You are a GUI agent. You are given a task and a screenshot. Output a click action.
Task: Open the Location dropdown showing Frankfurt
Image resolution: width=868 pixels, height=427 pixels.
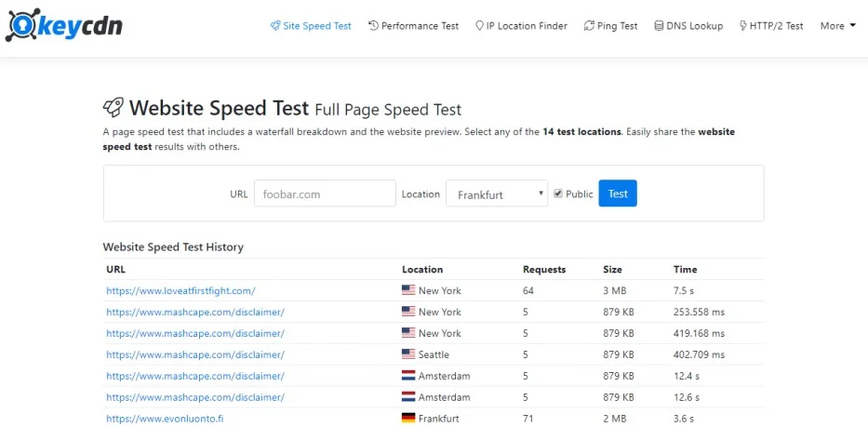[x=497, y=193]
